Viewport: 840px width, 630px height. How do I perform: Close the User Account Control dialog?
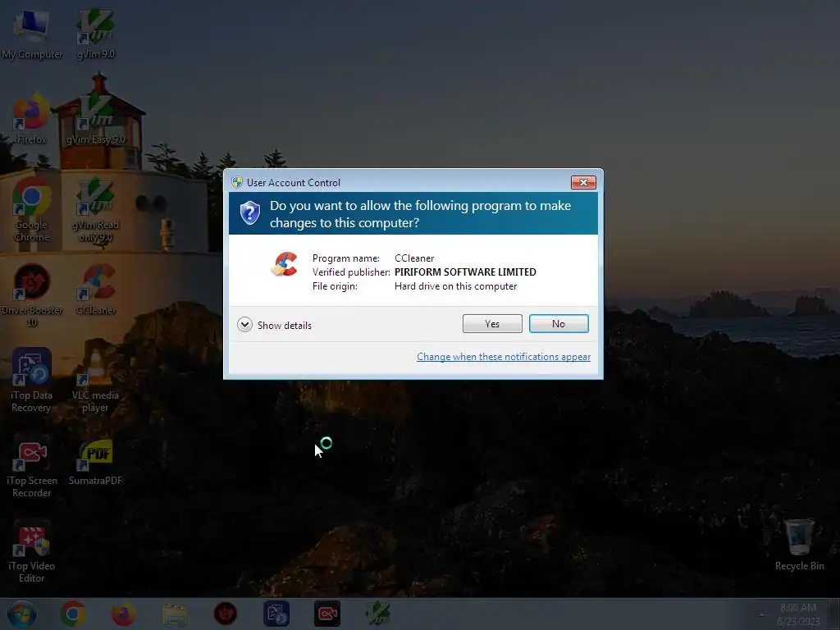583,183
